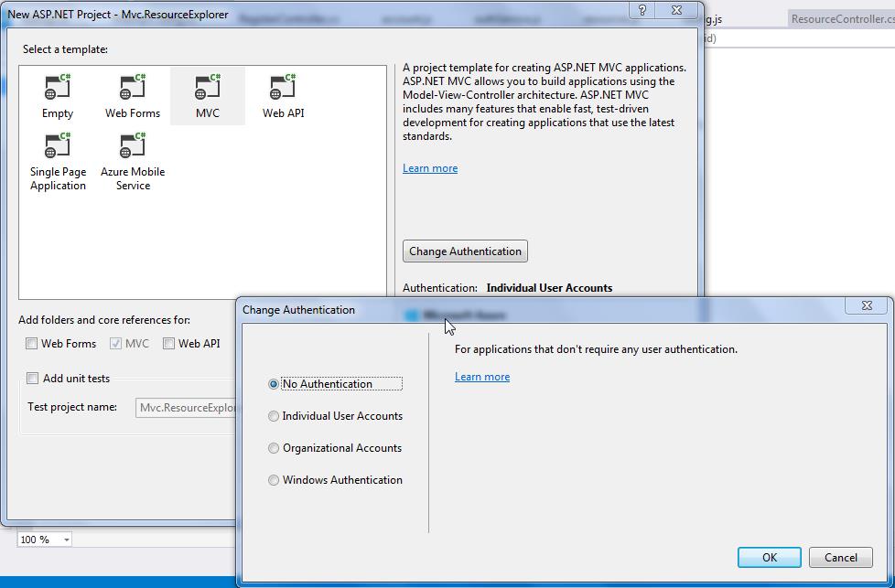Viewport: 895px width, 588px height.
Task: Toggle the MVC core references checkbox
Action: 116,343
